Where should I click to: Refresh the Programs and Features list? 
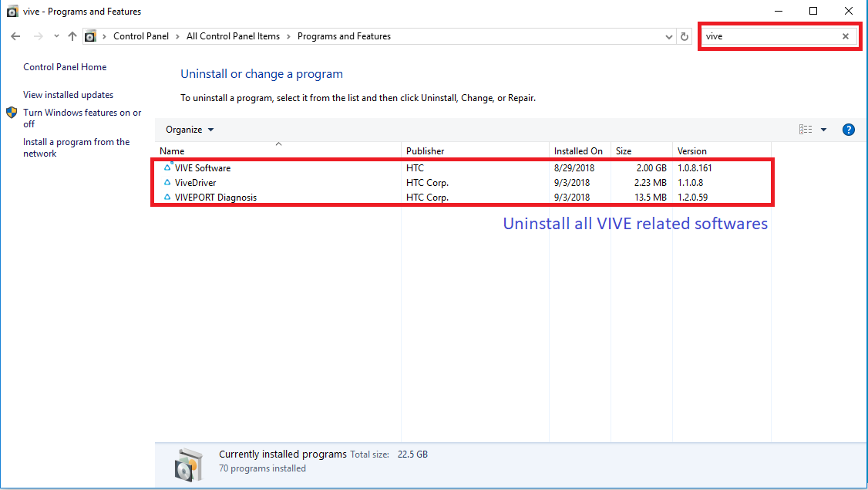point(685,36)
